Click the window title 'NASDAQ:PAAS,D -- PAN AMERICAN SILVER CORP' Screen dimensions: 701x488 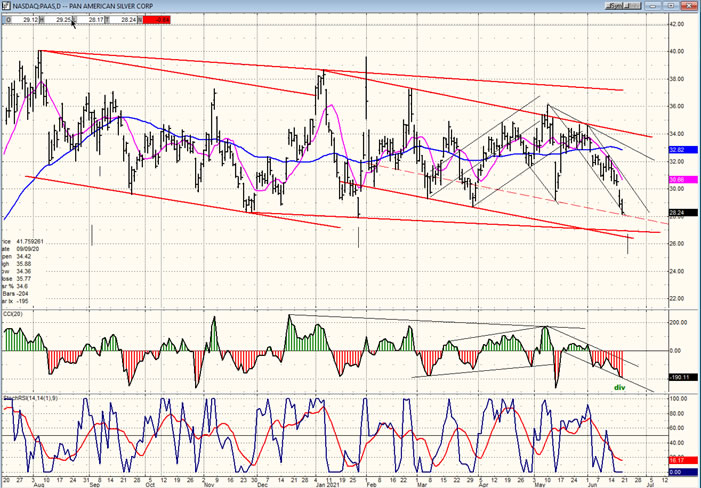(x=83, y=6)
